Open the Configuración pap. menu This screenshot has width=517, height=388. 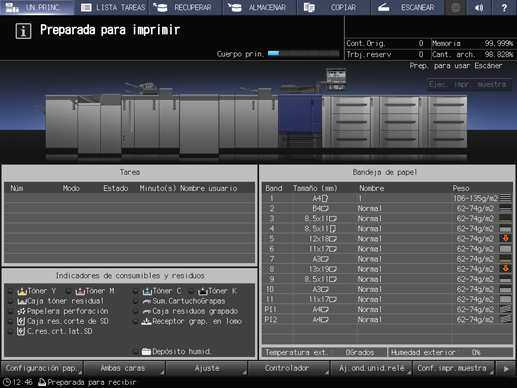pos(42,368)
